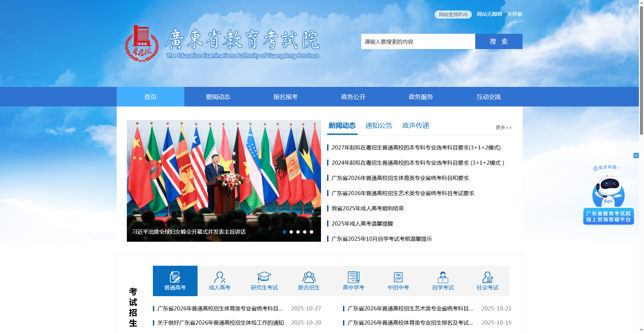This screenshot has height=333, width=644.
Task: Close the floating consultation widget
Action: coord(637,156)
